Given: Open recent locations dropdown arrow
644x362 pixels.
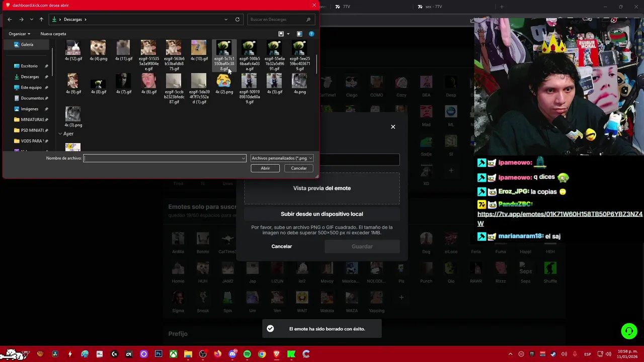Looking at the screenshot, I should pos(31,19).
